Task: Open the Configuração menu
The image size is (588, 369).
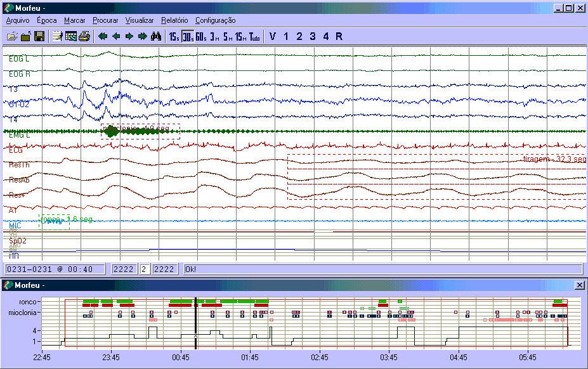Action: [216, 20]
